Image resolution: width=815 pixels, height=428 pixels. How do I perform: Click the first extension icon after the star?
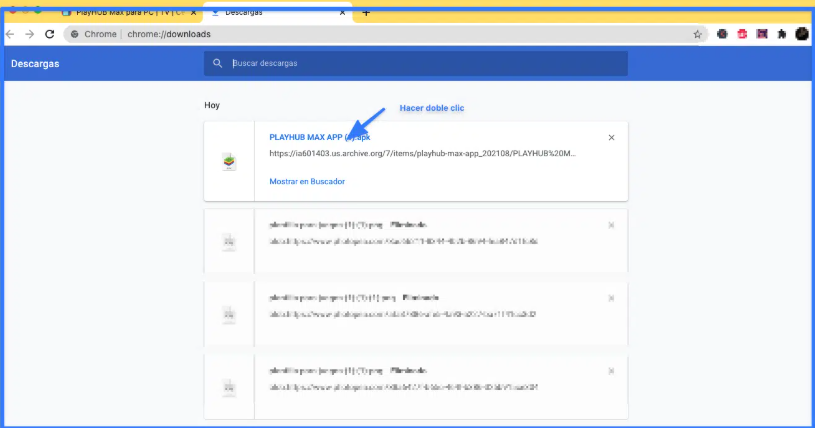(722, 34)
